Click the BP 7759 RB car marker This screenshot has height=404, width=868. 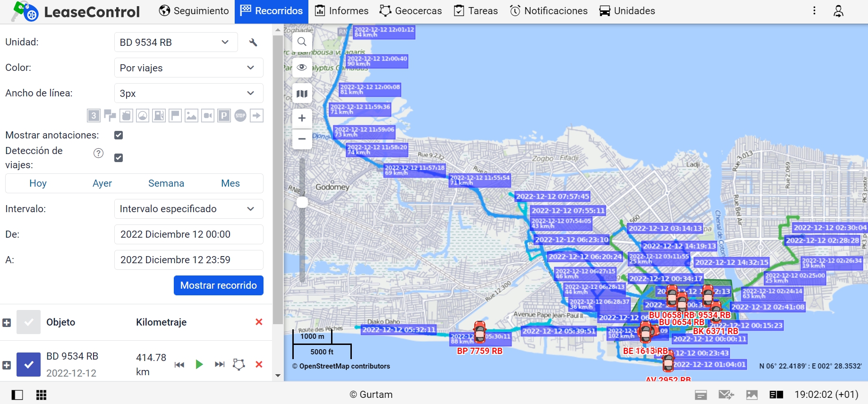coord(480,333)
